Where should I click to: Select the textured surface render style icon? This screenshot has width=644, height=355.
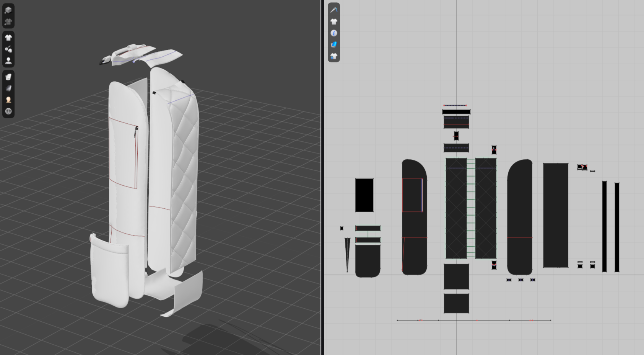[x=8, y=77]
